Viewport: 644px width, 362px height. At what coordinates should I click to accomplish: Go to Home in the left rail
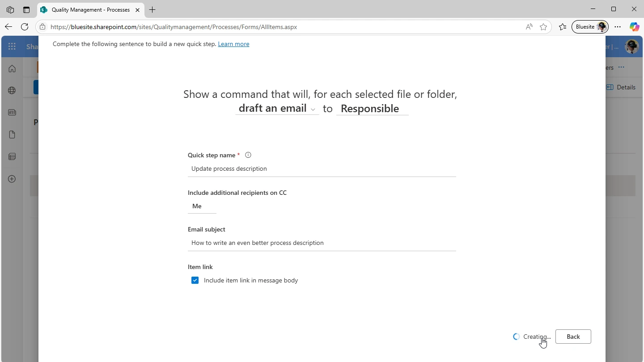pos(12,68)
